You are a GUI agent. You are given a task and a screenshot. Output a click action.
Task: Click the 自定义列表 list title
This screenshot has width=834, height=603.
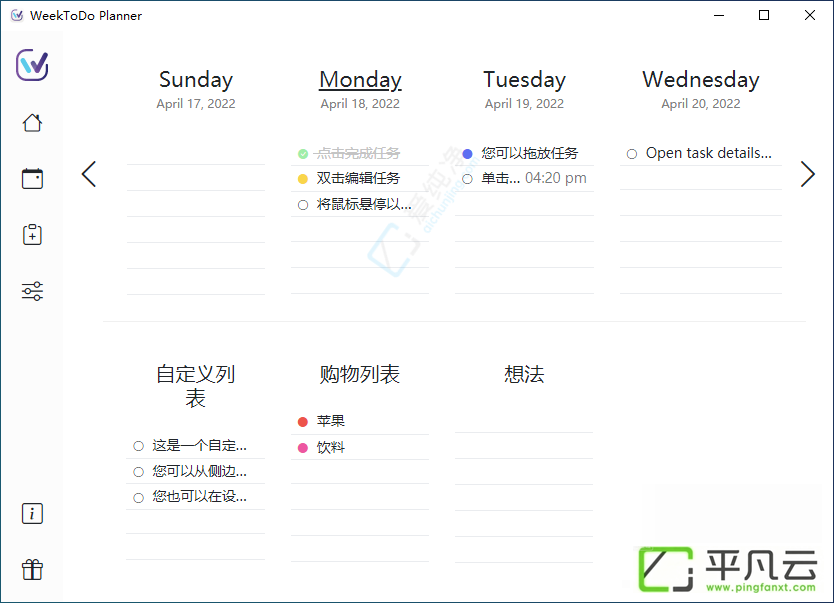tap(196, 386)
